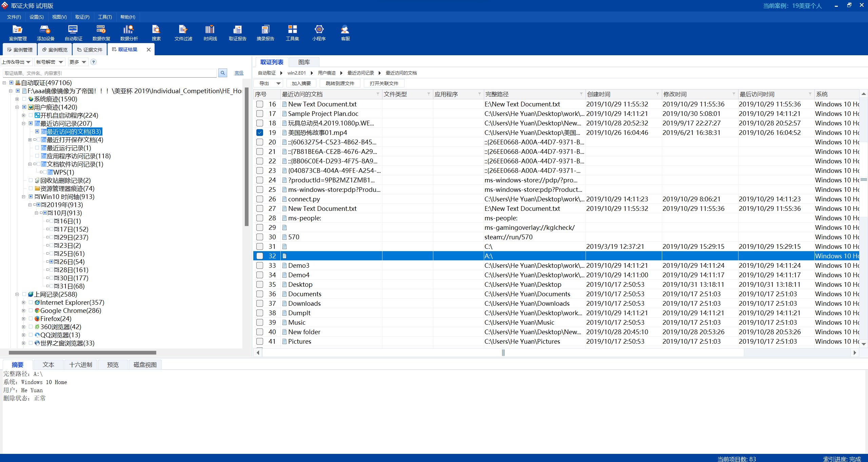Uncheck row 19 美国恐怖故事01.mp4 checkbox
Screen dimensions: 868x462
click(x=260, y=133)
